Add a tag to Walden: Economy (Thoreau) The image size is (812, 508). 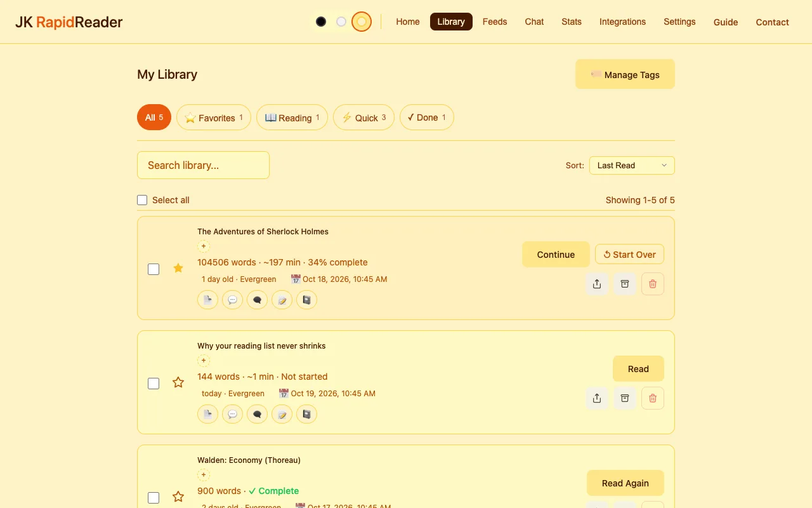(x=204, y=475)
